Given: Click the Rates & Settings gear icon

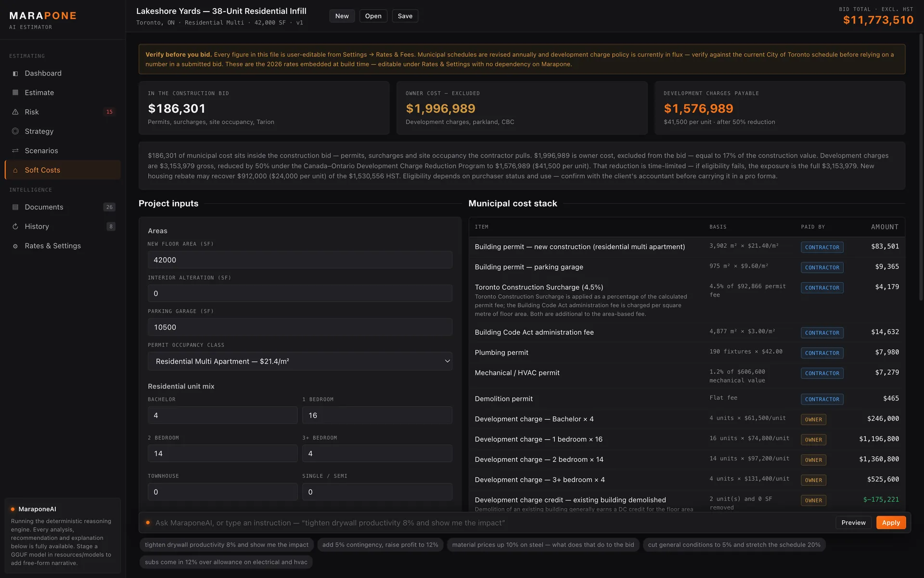Looking at the screenshot, I should click(15, 246).
